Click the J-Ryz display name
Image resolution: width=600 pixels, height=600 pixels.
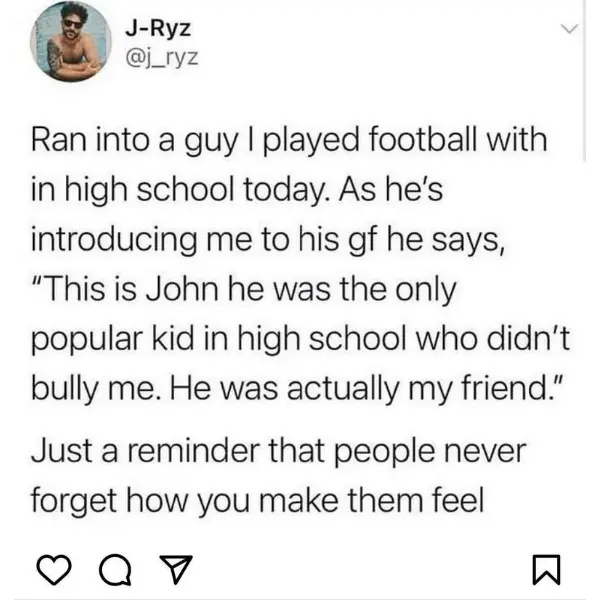click(158, 28)
